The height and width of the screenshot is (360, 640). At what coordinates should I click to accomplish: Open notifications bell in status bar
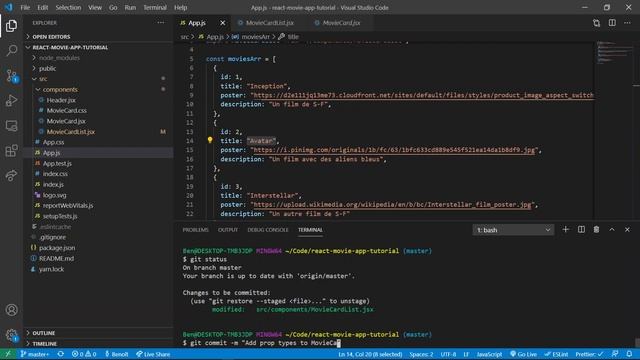629,354
